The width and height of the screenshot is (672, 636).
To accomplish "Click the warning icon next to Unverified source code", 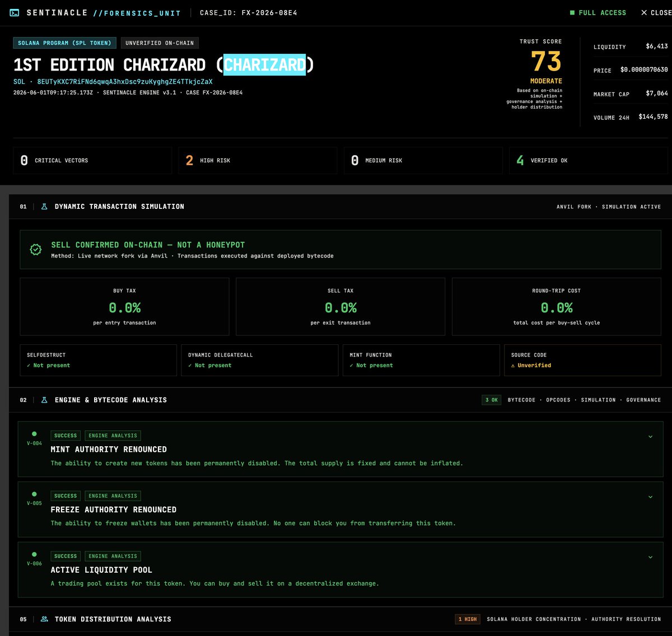I will tap(513, 366).
